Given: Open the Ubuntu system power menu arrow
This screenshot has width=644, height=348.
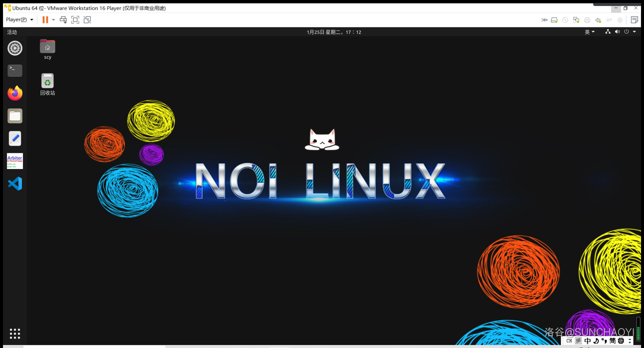Looking at the screenshot, I should click(x=634, y=32).
